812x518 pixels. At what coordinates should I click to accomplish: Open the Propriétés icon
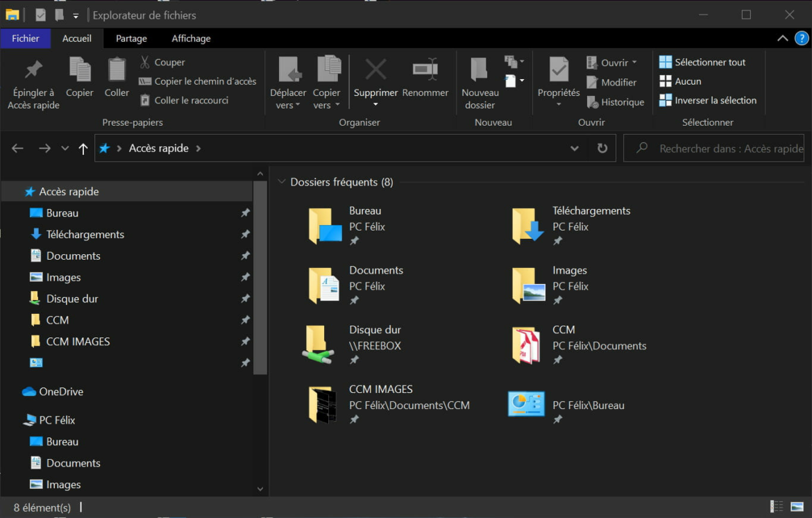click(559, 70)
